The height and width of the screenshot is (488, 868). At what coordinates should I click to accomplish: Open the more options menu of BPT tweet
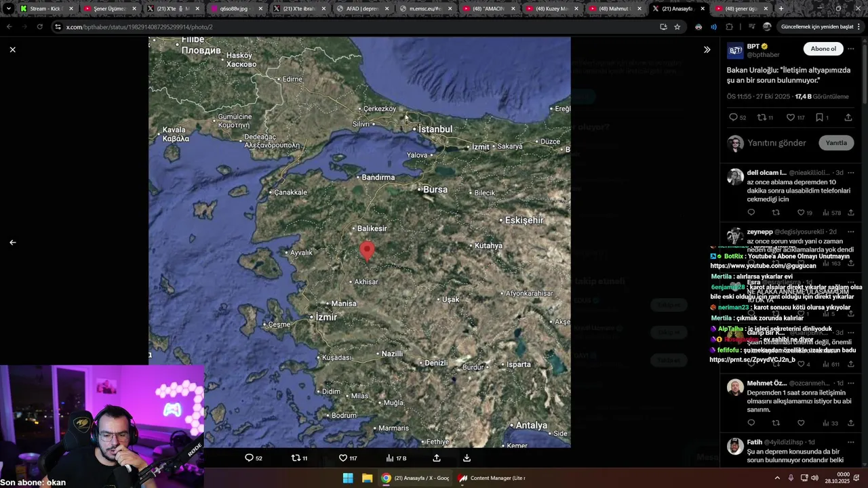pos(851,49)
